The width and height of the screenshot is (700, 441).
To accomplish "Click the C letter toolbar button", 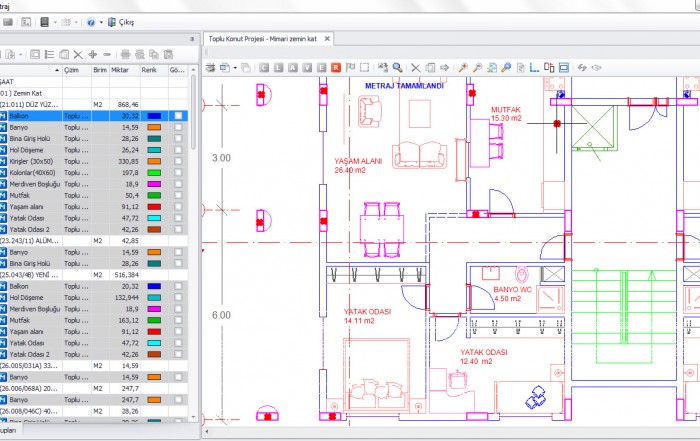I will (x=262, y=68).
